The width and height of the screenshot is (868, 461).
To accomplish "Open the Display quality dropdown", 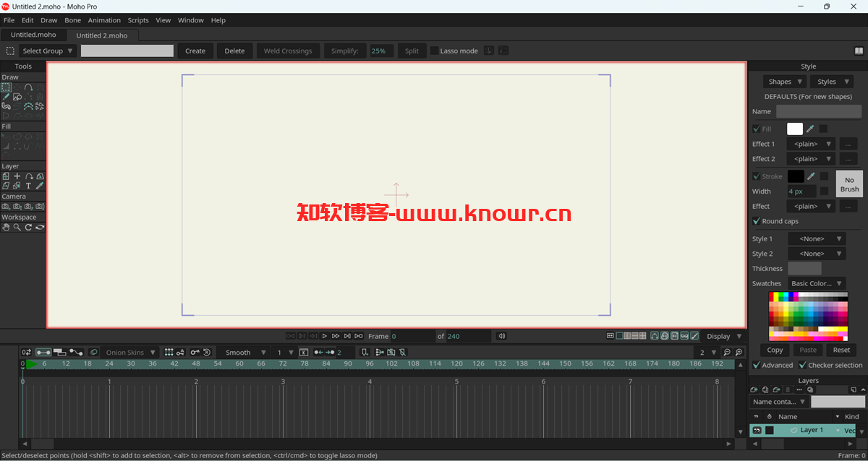I will click(724, 336).
